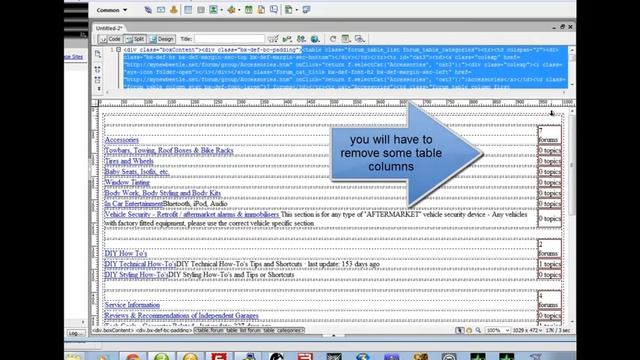Image resolution: width=640 pixels, height=360 pixels.
Task: Select div.boxContent in the tag selector
Action: [113, 330]
